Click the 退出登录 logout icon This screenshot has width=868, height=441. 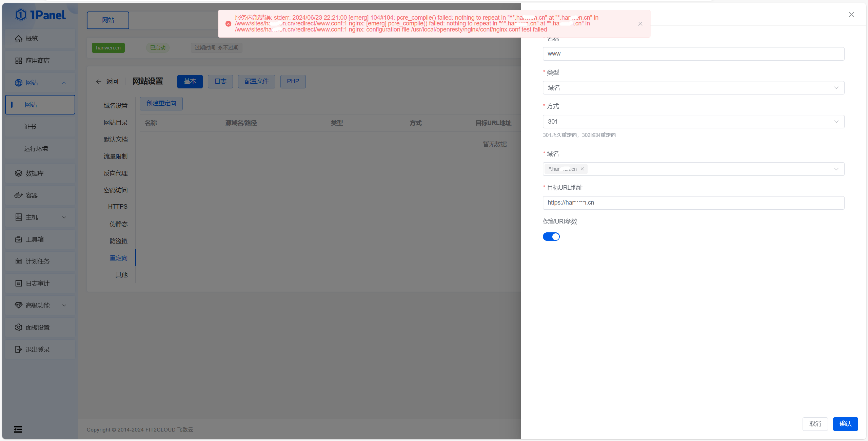[19, 350]
